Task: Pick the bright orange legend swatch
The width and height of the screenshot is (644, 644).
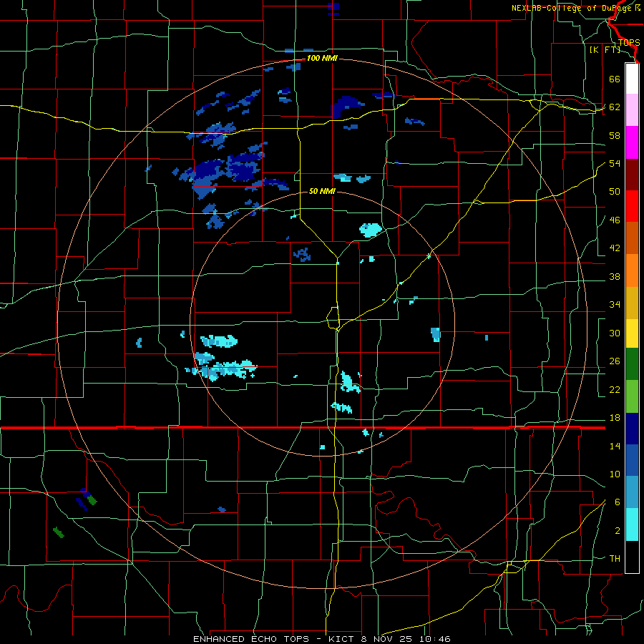Action: coord(632,270)
